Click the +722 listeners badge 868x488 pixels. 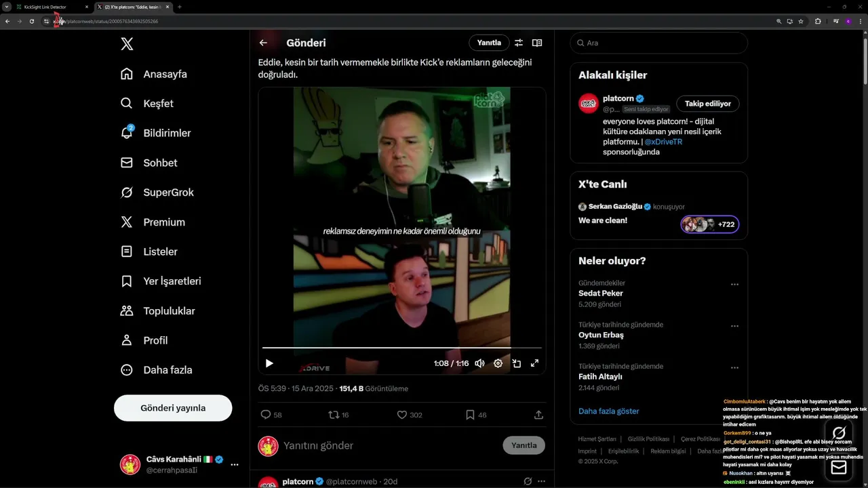click(710, 224)
